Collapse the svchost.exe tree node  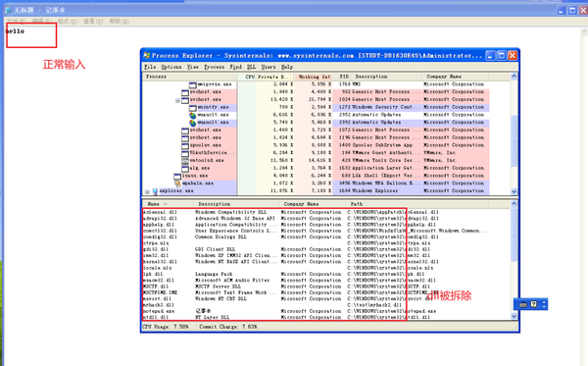(x=177, y=100)
